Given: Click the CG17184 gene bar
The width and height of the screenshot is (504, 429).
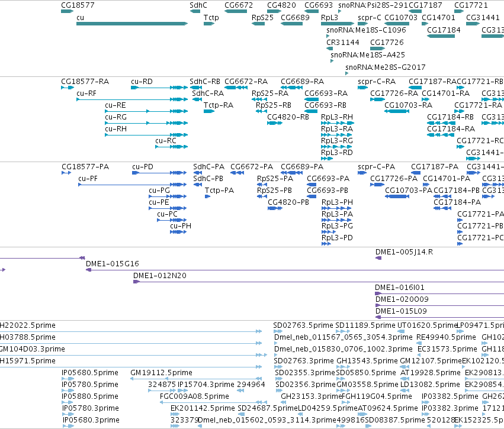Looking at the screenshot, I should 441,36.
